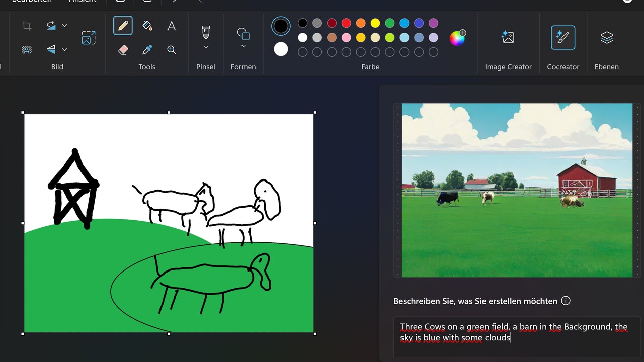Select the Fill bucket tool

147,26
